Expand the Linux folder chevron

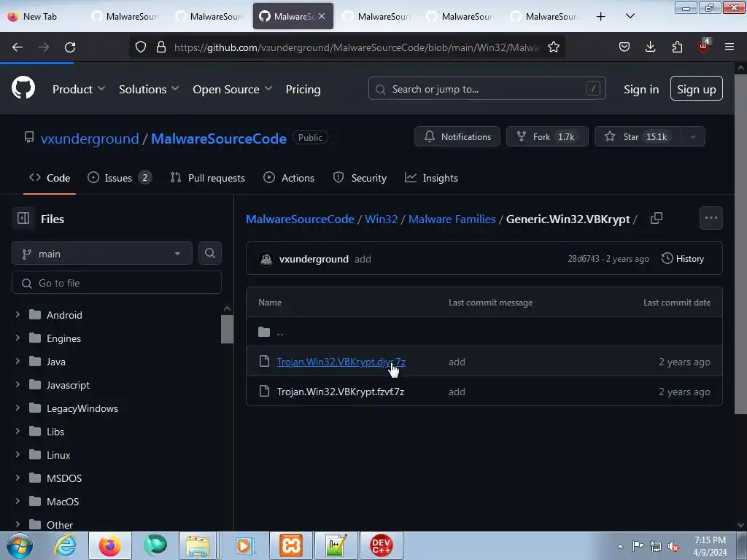coord(18,454)
